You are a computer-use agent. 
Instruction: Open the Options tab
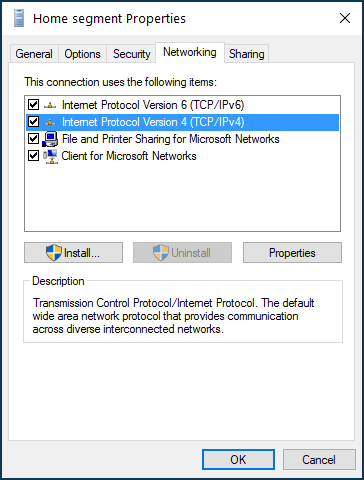pyautogui.click(x=82, y=54)
